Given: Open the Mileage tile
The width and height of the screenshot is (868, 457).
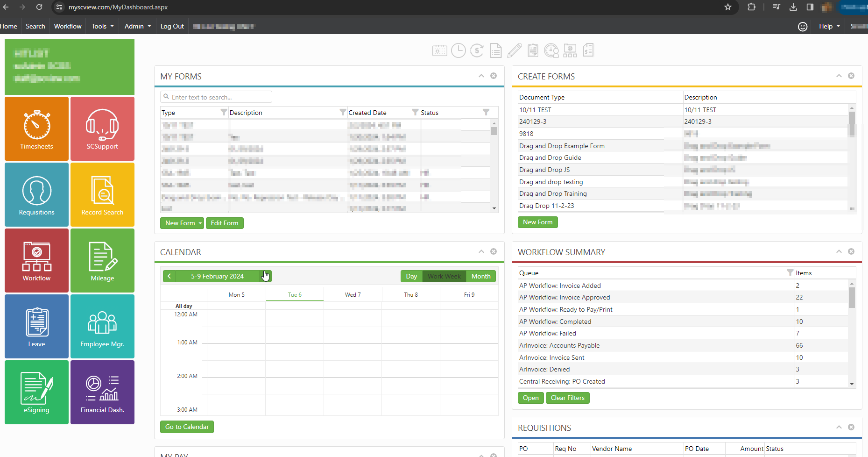Looking at the screenshot, I should [102, 260].
